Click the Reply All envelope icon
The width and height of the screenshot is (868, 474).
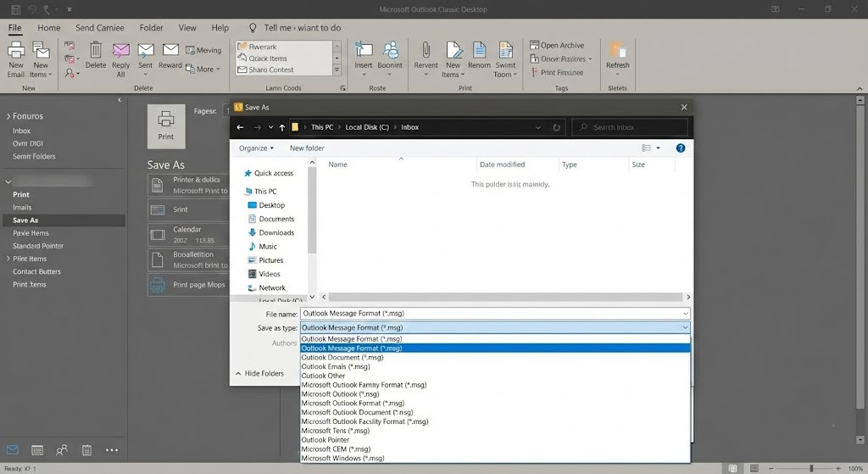pos(120,50)
